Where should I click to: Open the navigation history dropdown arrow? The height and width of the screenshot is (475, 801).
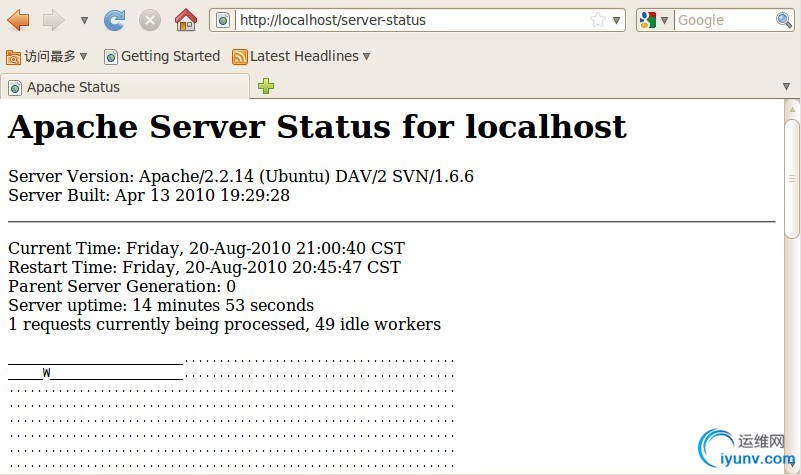click(84, 20)
